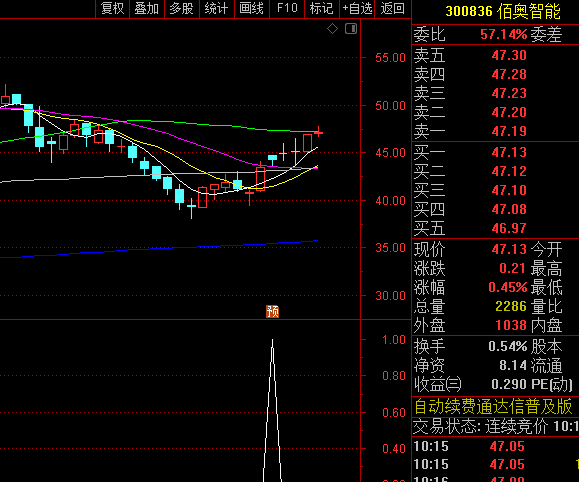Click the diamond icon above the chart
Screen dimensions: 579x482
[332, 28]
